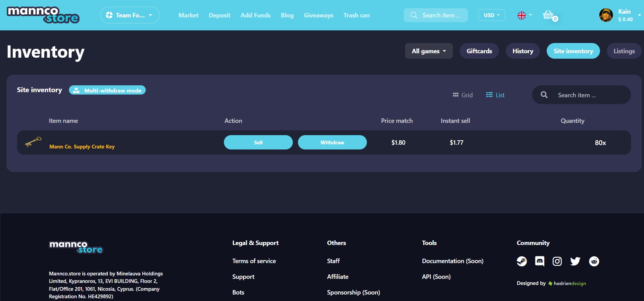This screenshot has height=301, width=644.
Task: Click the Kain profile avatar
Action: [606, 15]
